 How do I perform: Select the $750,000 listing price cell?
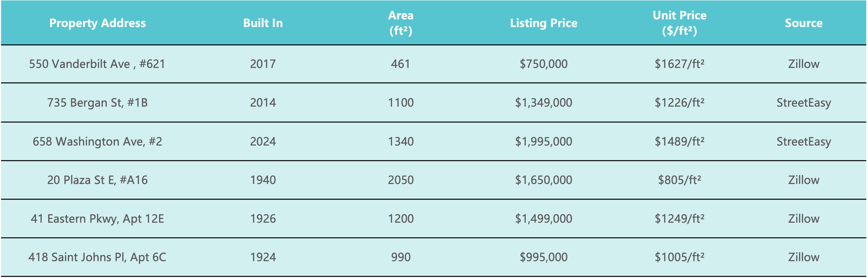coord(543,64)
